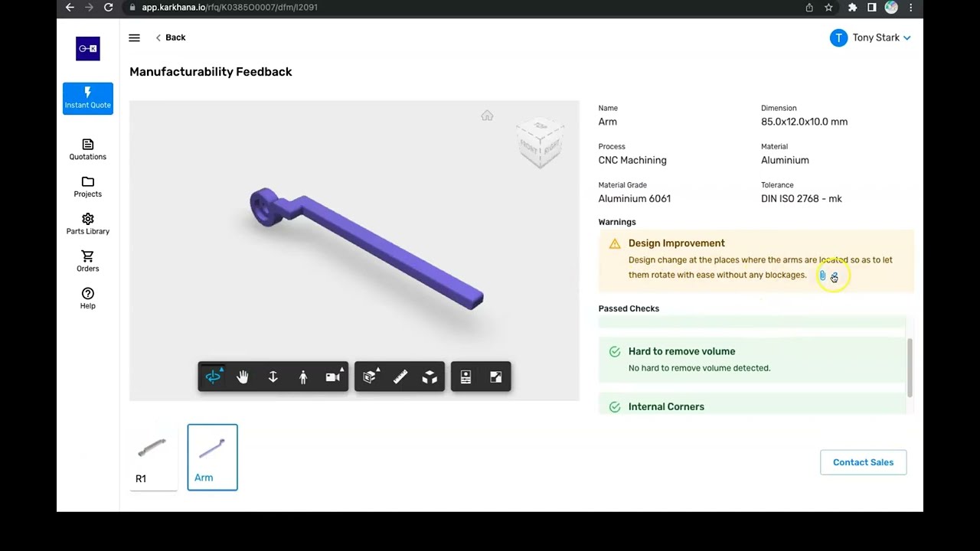
Task: Open Projects folder in the sidebar
Action: tap(88, 187)
